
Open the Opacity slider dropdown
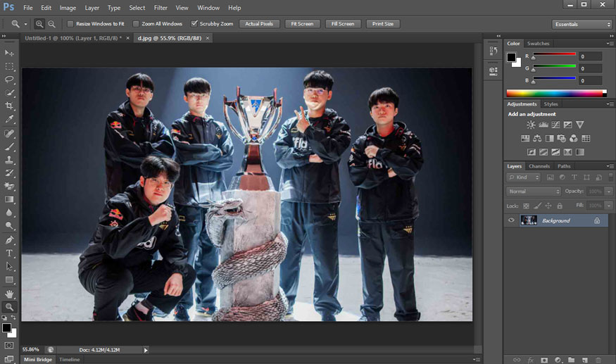coord(608,192)
